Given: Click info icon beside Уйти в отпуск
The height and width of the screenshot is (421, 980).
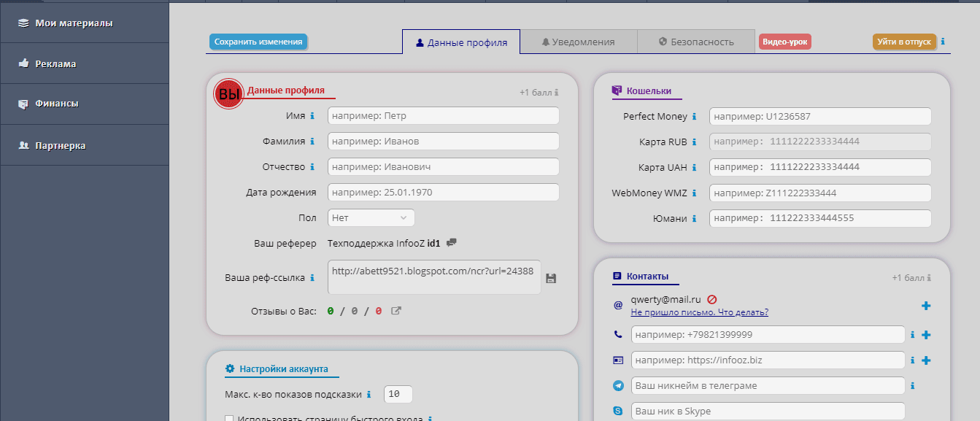Looking at the screenshot, I should [x=943, y=42].
